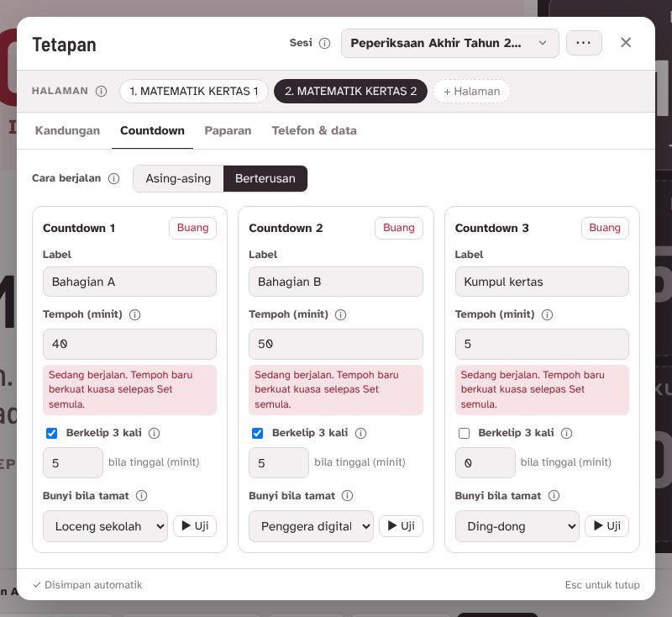Switch Cara berjalan to Asing-asing
The height and width of the screenshot is (617, 672).
pyautogui.click(x=178, y=178)
